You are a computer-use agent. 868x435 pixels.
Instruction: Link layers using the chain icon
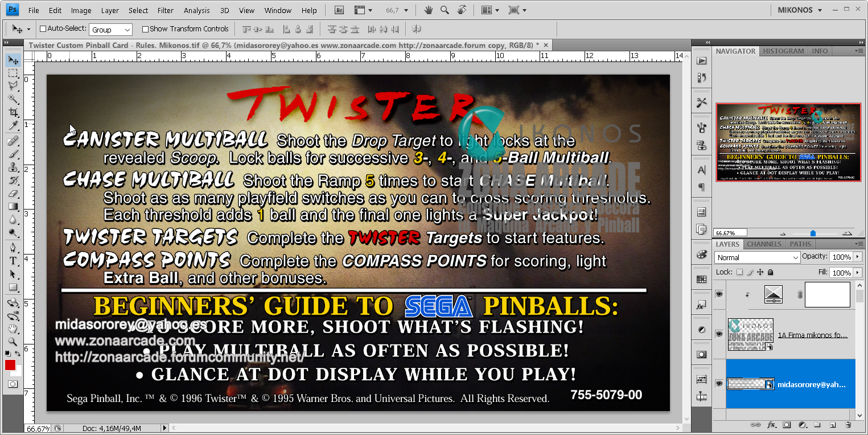(756, 425)
